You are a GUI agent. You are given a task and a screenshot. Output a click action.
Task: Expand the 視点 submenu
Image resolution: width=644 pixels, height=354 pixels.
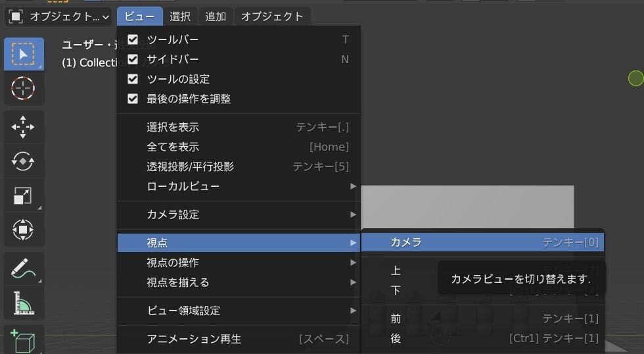(239, 243)
